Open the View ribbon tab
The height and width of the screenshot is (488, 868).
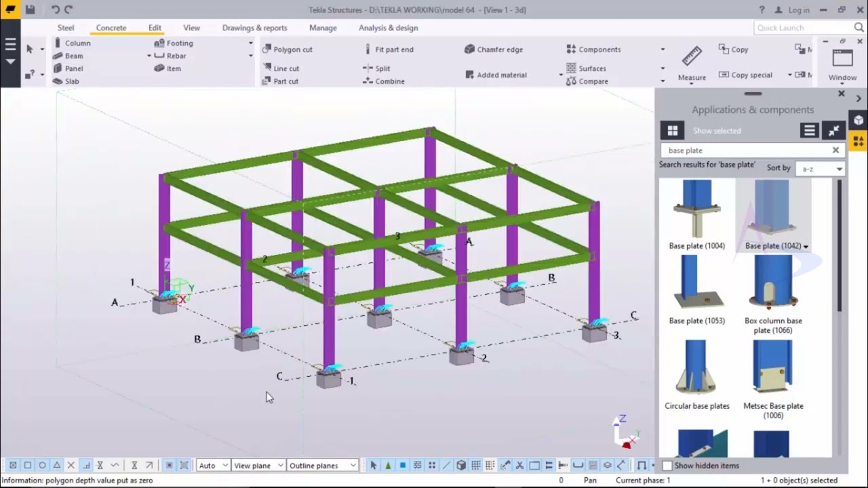click(x=191, y=28)
